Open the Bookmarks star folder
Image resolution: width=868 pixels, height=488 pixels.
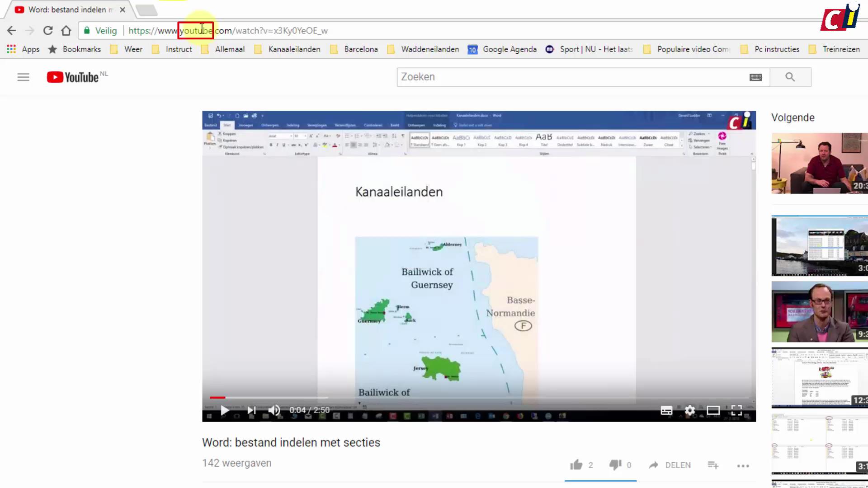pos(75,49)
